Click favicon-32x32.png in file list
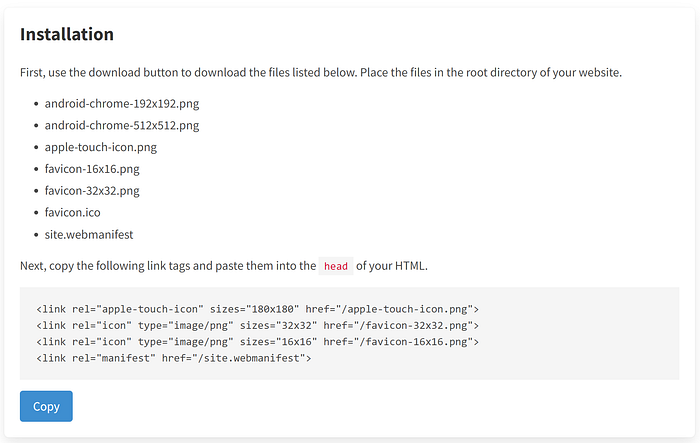This screenshot has height=443, width=700. click(x=92, y=191)
